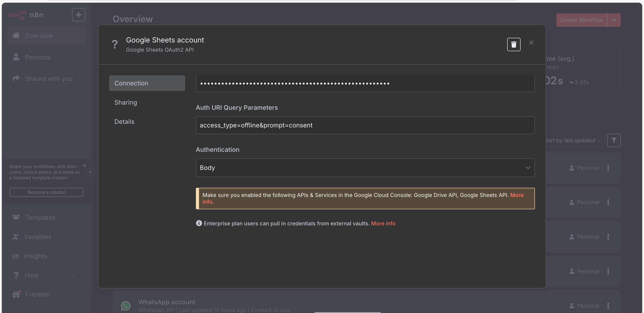Image resolution: width=644 pixels, height=313 pixels.
Task: Click the question mark credential icon
Action: [114, 44]
